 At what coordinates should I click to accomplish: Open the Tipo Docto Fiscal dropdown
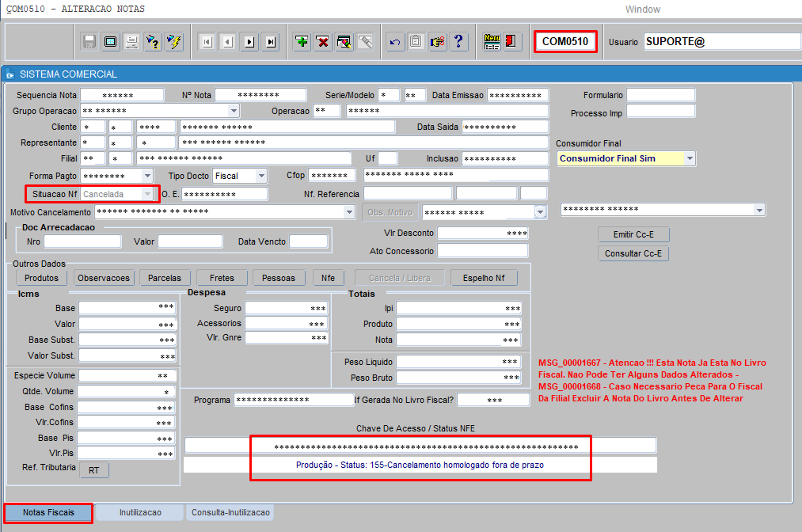coord(262,176)
